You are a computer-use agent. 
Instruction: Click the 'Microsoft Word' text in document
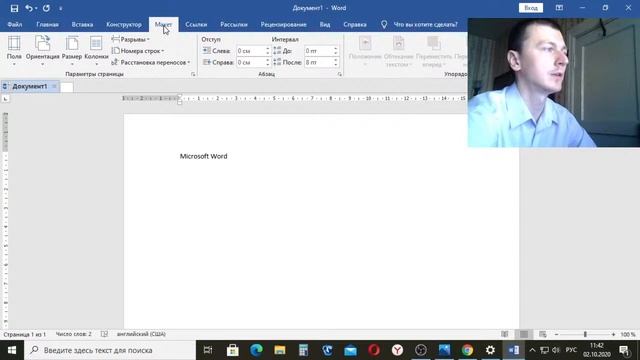point(204,156)
